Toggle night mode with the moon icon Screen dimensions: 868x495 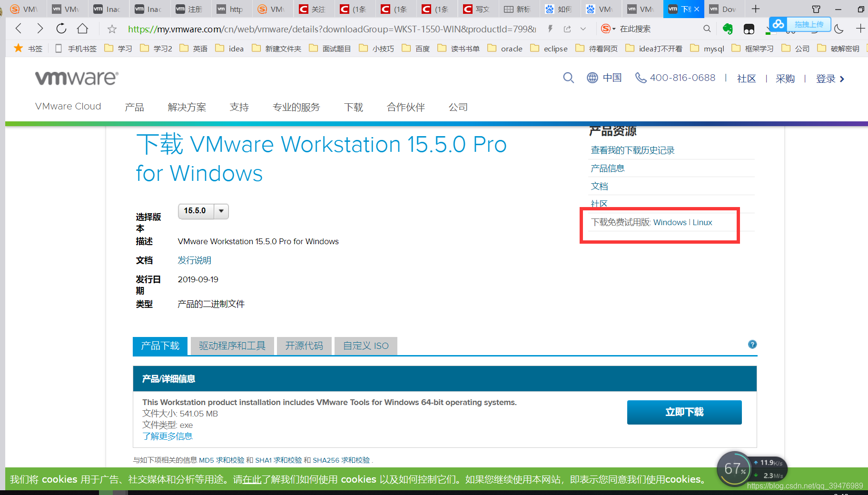[839, 29]
